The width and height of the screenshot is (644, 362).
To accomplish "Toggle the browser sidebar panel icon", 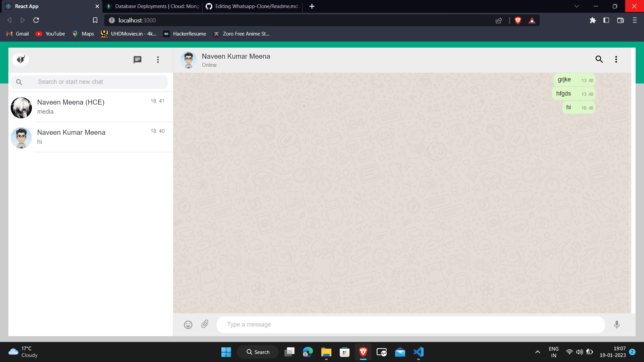I will coord(606,20).
